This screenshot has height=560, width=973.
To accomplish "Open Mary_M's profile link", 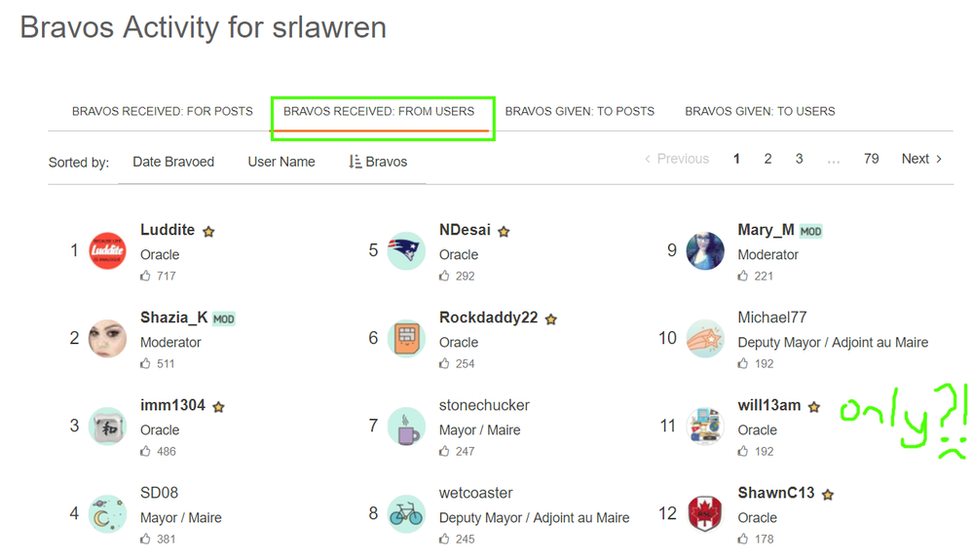I will pos(766,230).
